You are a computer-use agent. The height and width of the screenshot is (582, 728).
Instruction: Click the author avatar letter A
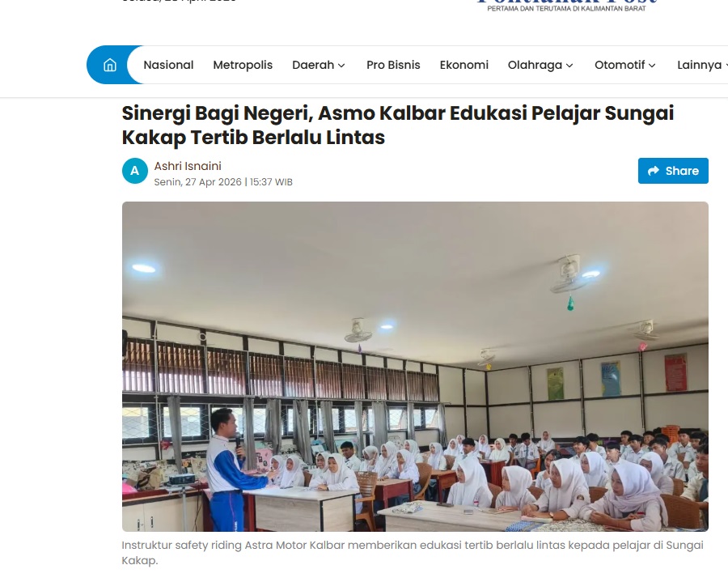pos(134,171)
